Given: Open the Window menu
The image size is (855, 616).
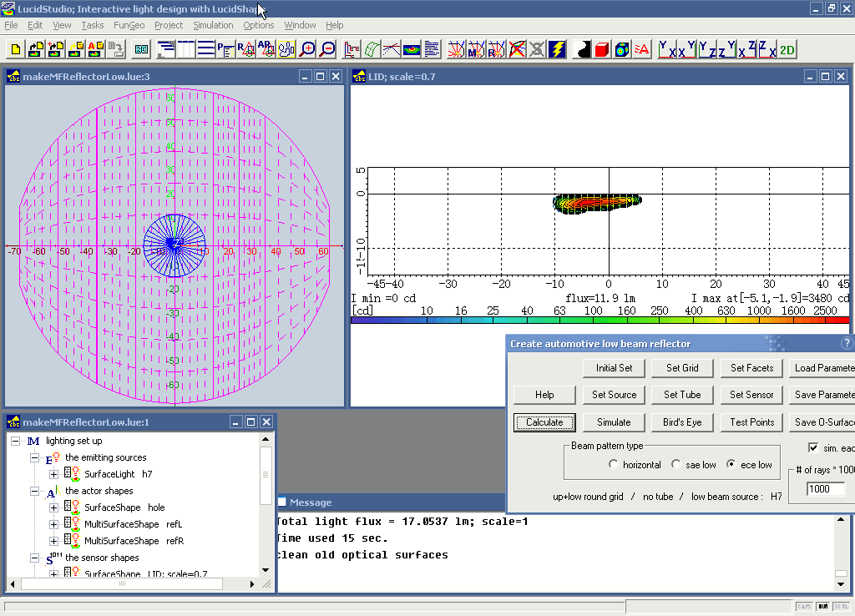Looking at the screenshot, I should [300, 25].
